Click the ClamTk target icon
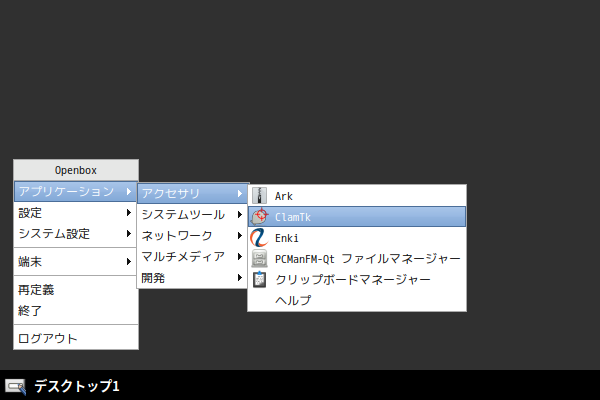This screenshot has width=600, height=400. (259, 217)
